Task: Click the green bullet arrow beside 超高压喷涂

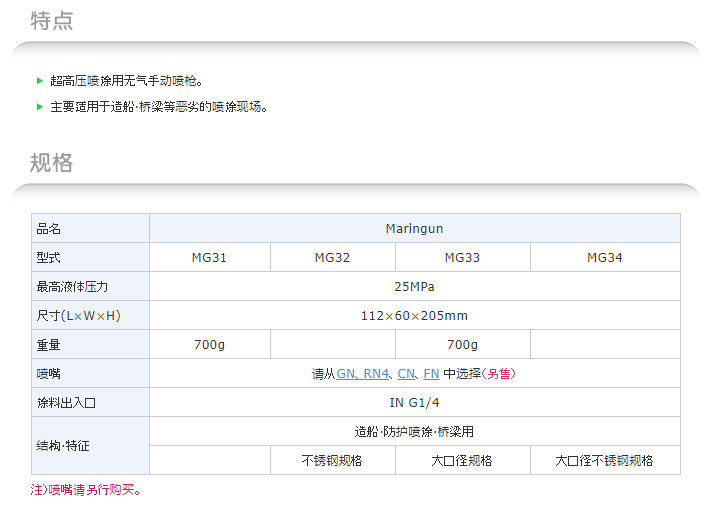Action: pyautogui.click(x=40, y=81)
